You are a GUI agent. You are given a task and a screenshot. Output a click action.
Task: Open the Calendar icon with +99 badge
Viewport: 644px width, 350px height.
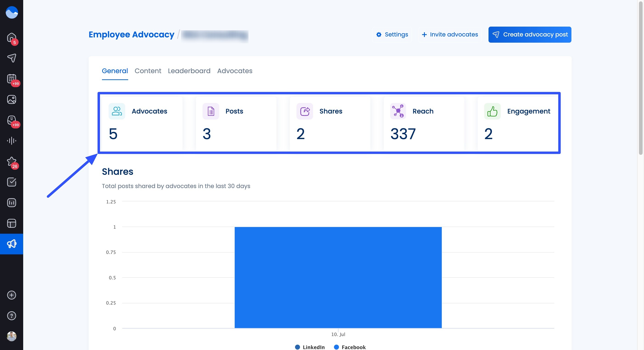(11, 79)
